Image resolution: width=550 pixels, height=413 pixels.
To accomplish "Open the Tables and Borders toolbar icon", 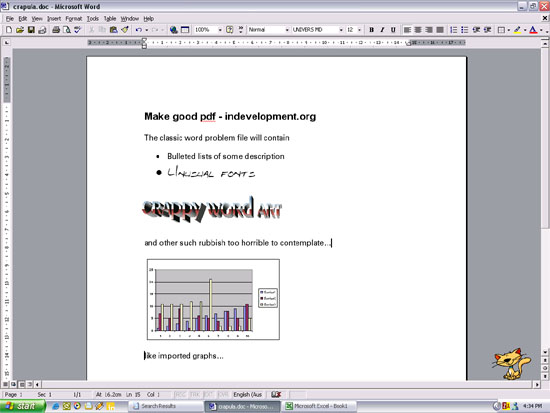I will coord(185,30).
